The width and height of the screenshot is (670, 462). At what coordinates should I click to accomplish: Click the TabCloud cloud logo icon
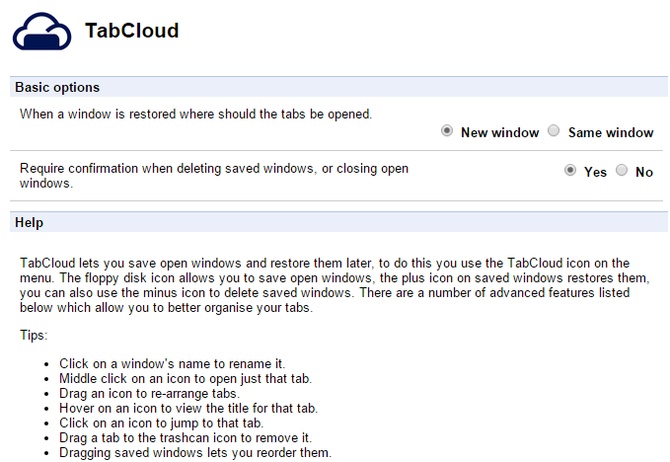click(x=41, y=32)
